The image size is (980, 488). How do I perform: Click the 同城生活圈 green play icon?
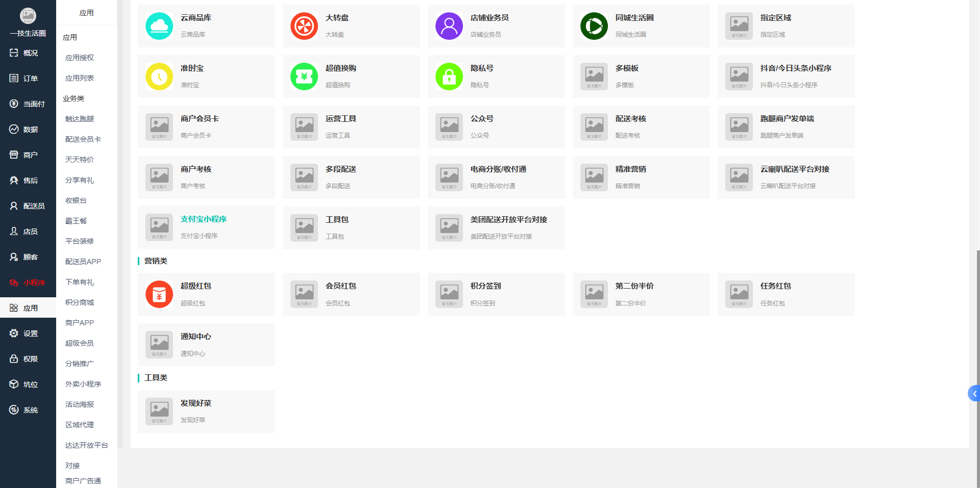[x=594, y=26]
